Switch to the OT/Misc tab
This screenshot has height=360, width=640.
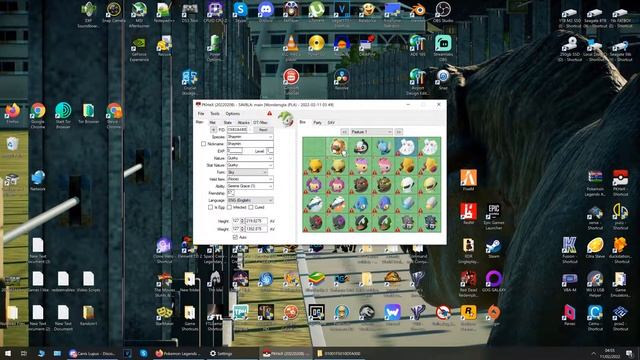pyautogui.click(x=260, y=122)
